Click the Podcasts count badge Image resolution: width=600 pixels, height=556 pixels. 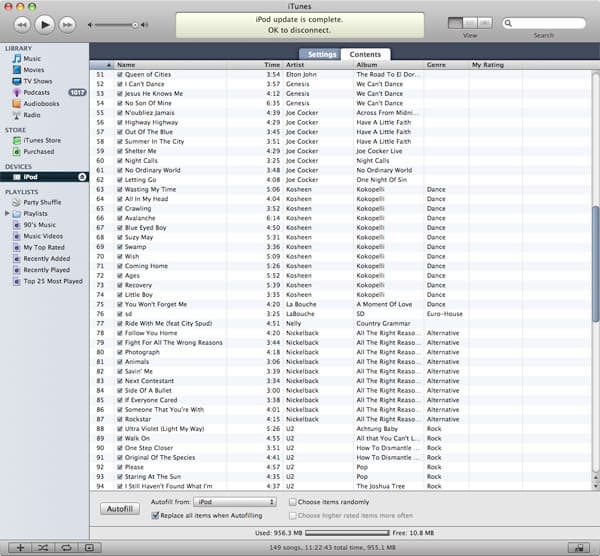click(77, 92)
